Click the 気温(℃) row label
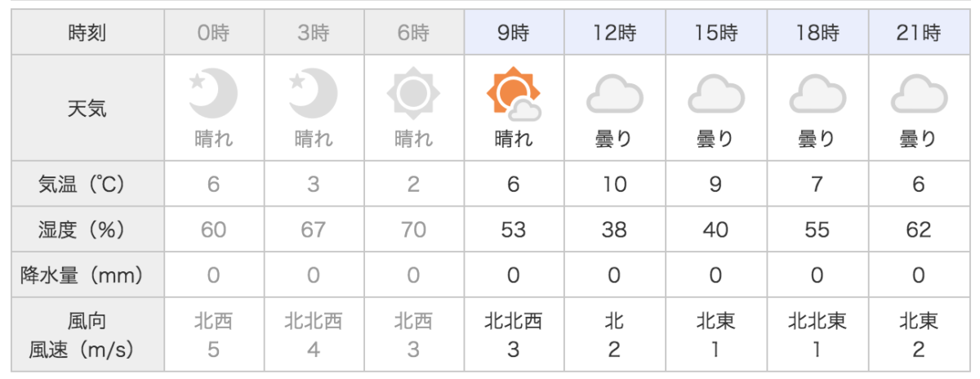This screenshot has height=379, width=980. coord(87,185)
